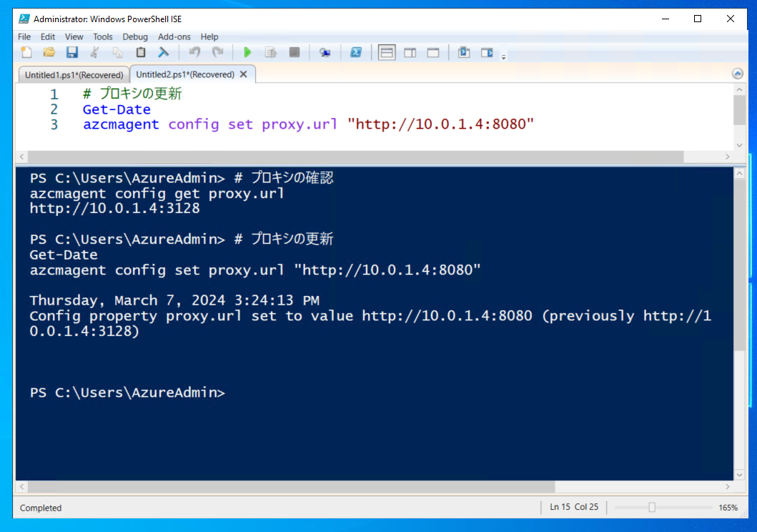The height and width of the screenshot is (532, 757).
Task: Toggle Show Script Pane Top layout
Action: coord(387,52)
